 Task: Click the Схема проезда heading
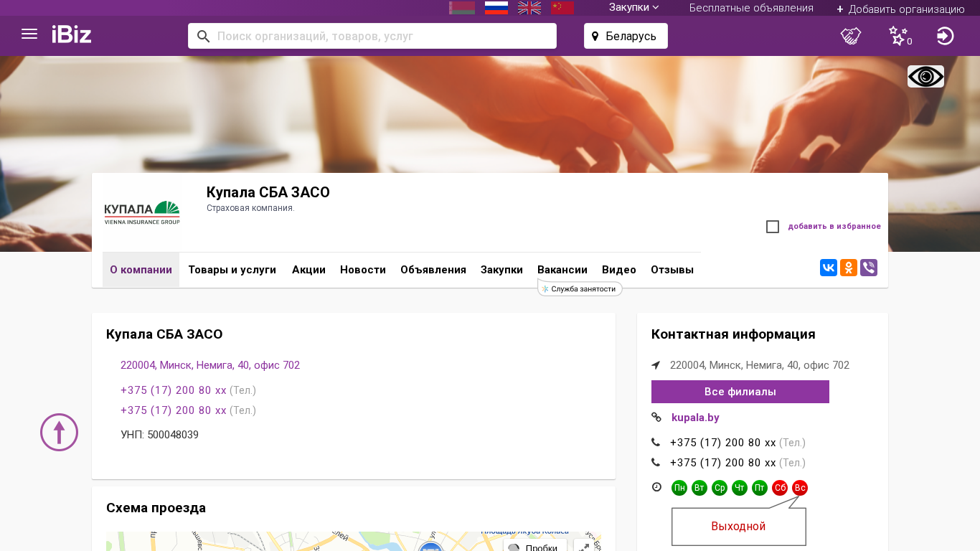pyautogui.click(x=156, y=508)
